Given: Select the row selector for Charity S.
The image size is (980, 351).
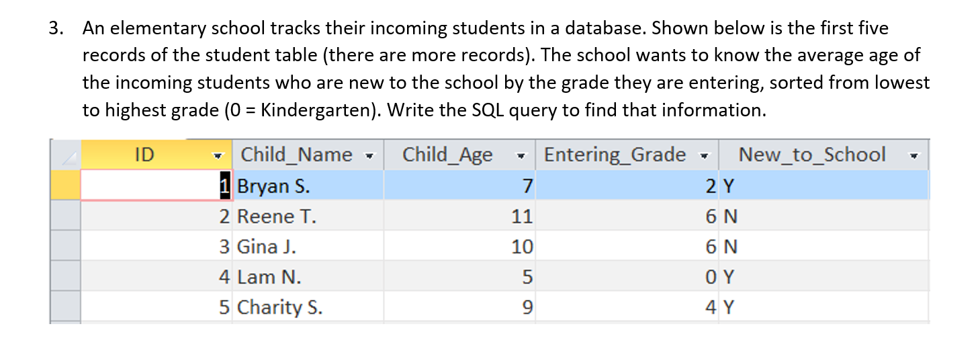Looking at the screenshot, I should [65, 307].
